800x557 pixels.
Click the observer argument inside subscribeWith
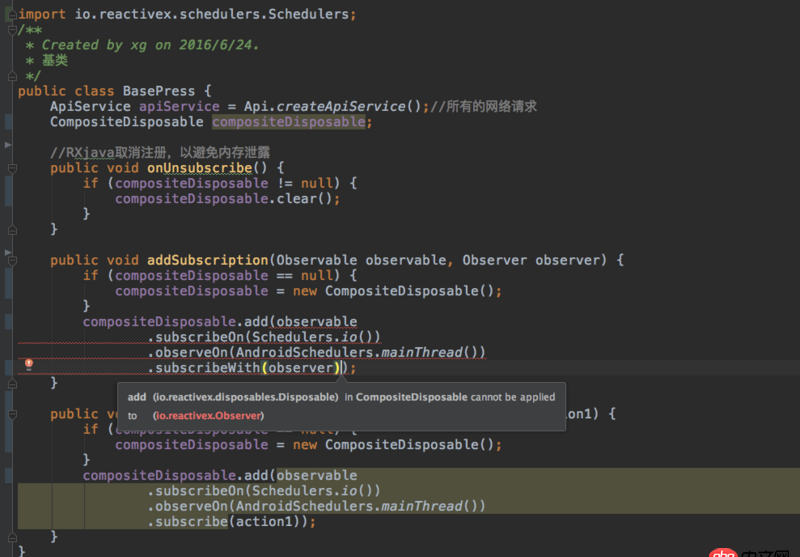(301, 368)
